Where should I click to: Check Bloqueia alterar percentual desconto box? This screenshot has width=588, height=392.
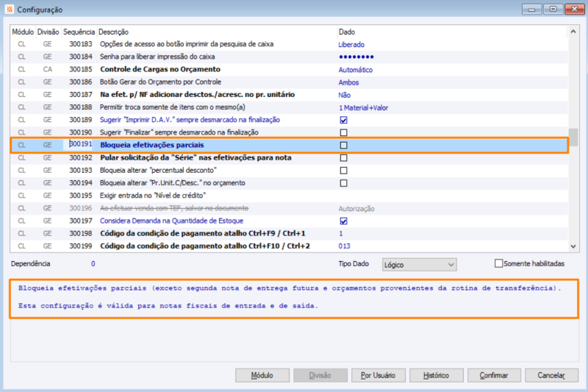click(x=343, y=171)
